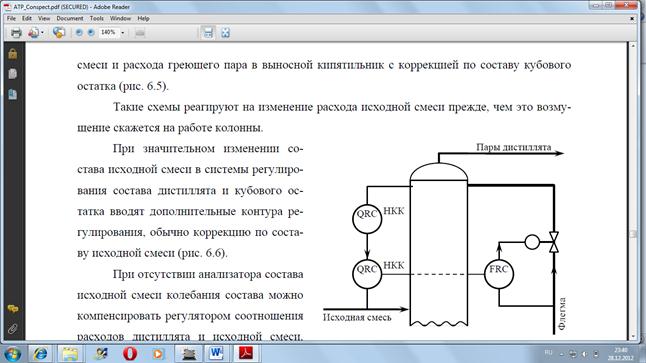Click the Collaborate globe icon
The height and width of the screenshot is (363, 646).
point(59,33)
